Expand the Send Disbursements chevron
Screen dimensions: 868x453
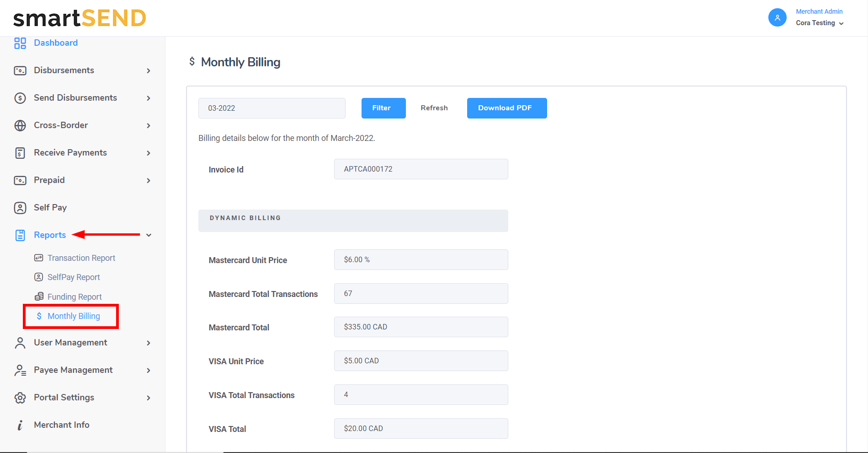[x=149, y=98]
